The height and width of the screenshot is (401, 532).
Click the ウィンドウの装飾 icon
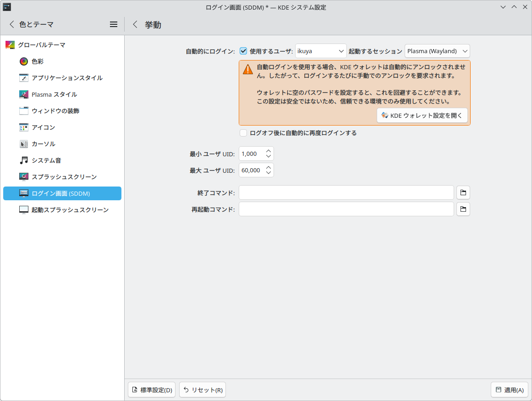coord(24,111)
